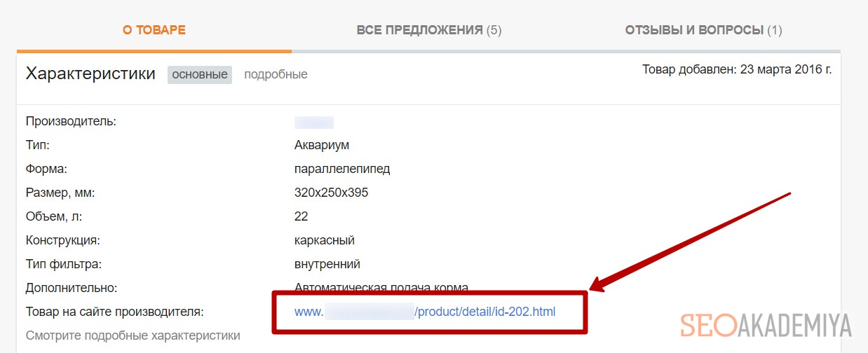The image size is (868, 353).
Task: Click Смотрите подробные характеристики link
Action: pyautogui.click(x=133, y=335)
